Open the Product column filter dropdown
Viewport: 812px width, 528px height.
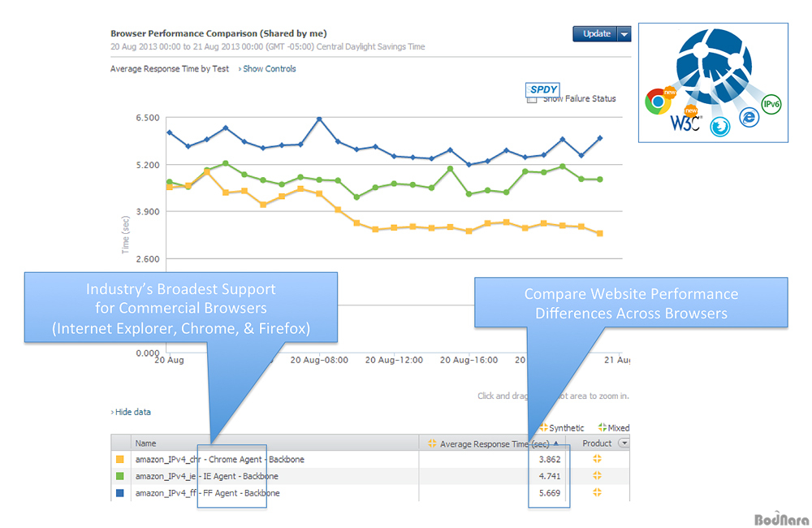tap(623, 444)
